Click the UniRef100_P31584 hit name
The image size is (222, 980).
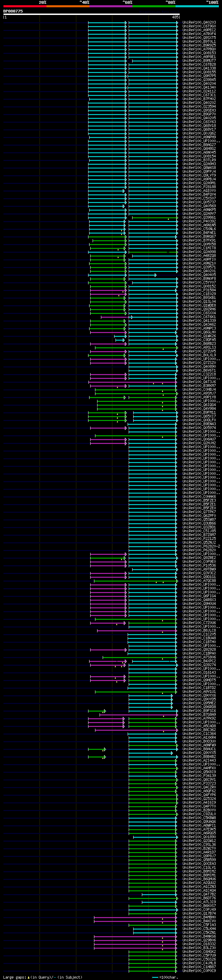[199, 290]
